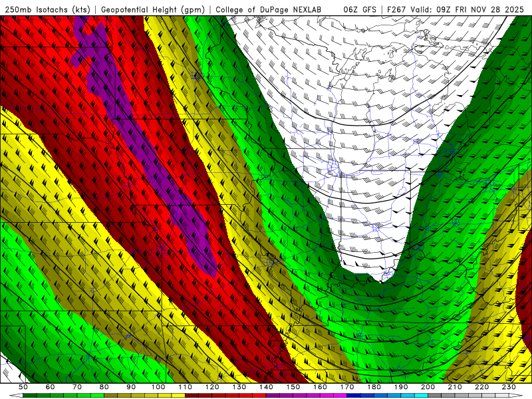Click the 'Geopotential Height (gpm)' title label
Image resolution: width=532 pixels, height=399 pixels.
pos(153,9)
